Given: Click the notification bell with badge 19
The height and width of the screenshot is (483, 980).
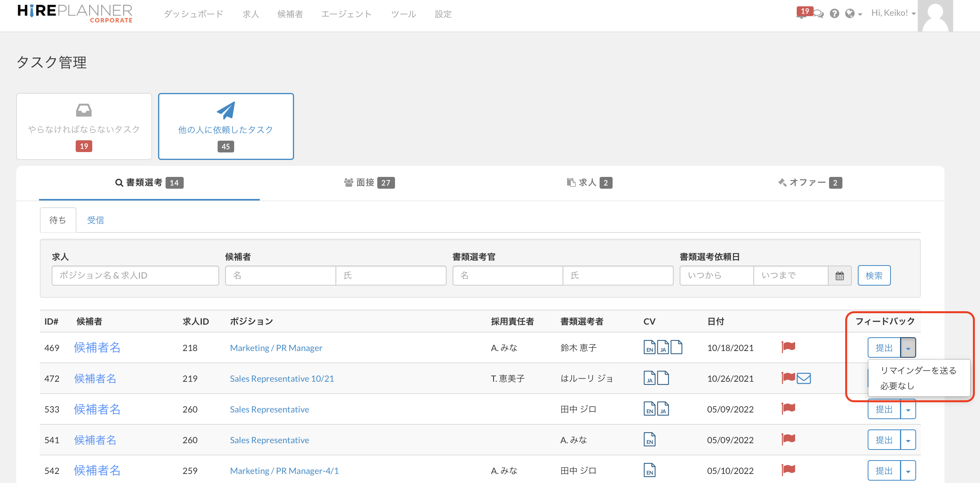Looking at the screenshot, I should [x=803, y=13].
